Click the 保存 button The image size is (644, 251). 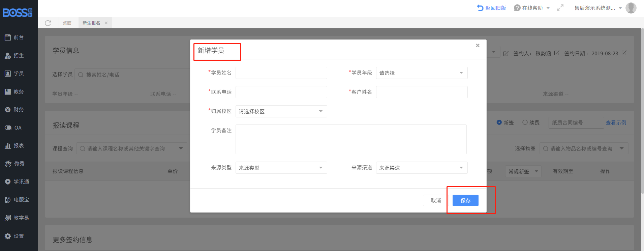pyautogui.click(x=465, y=200)
